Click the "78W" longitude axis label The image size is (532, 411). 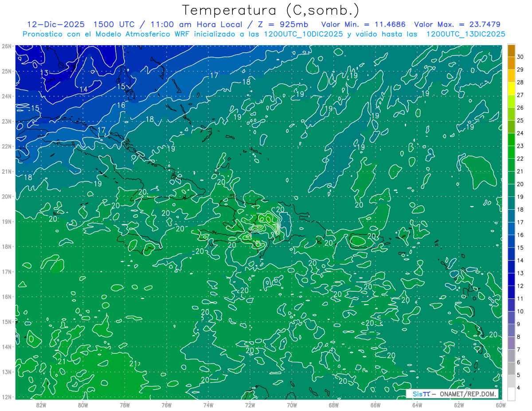(x=125, y=405)
